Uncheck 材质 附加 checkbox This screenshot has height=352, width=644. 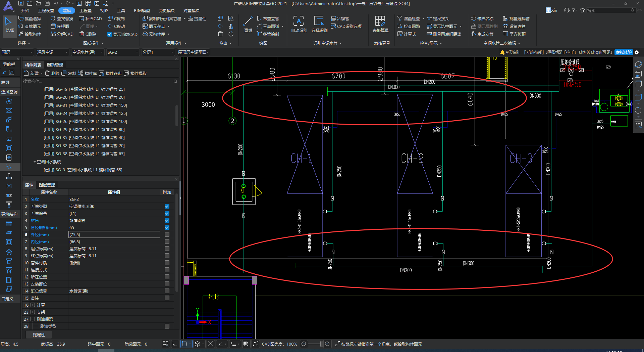pyautogui.click(x=167, y=220)
